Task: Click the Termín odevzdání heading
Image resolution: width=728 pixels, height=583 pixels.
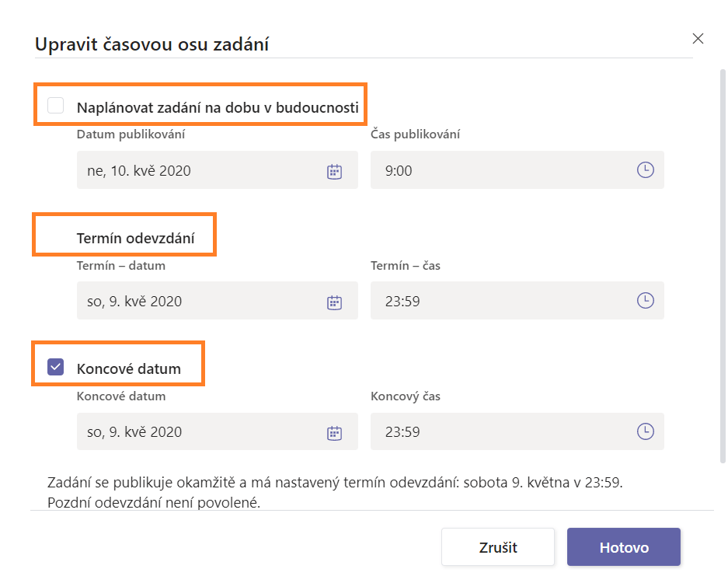Action: click(x=135, y=239)
